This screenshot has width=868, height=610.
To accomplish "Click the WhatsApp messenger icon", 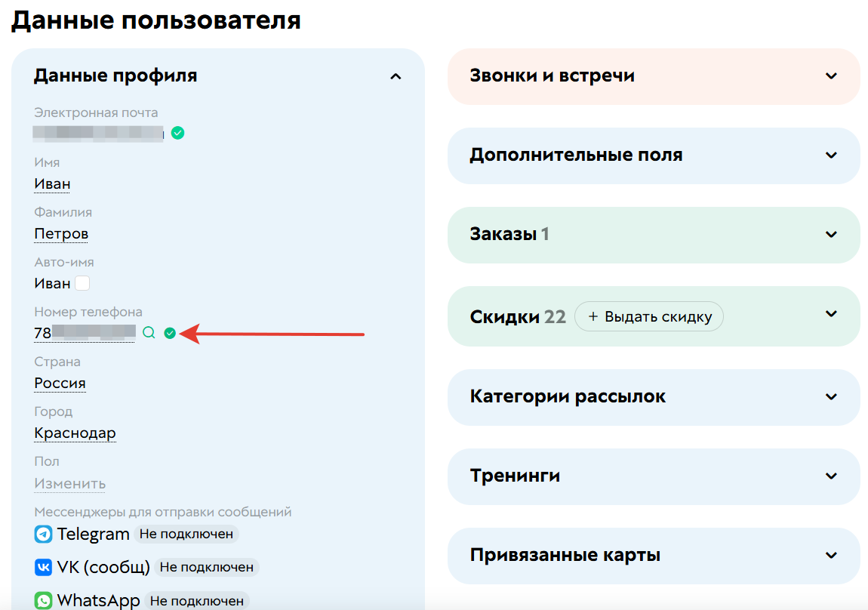I will click(x=42, y=600).
